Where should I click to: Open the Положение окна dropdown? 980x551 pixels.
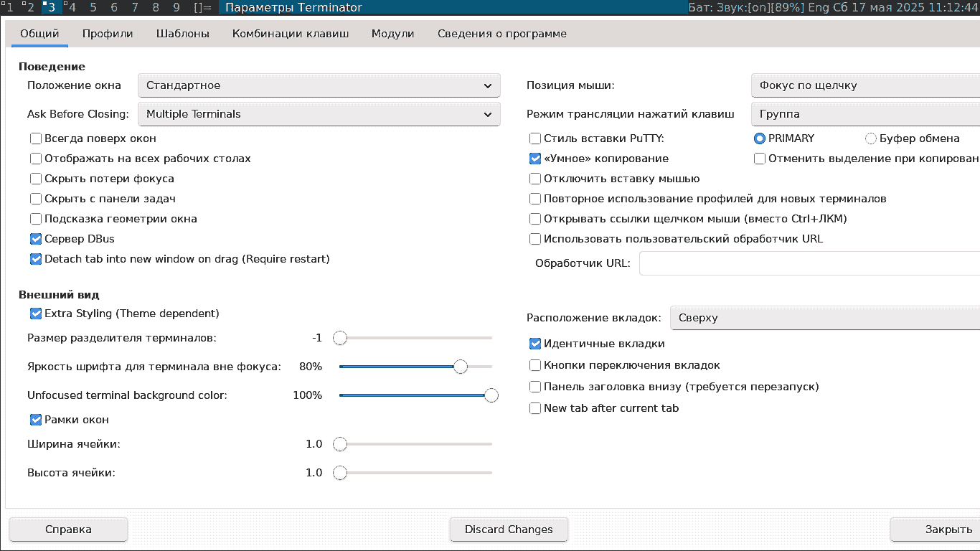pos(319,85)
